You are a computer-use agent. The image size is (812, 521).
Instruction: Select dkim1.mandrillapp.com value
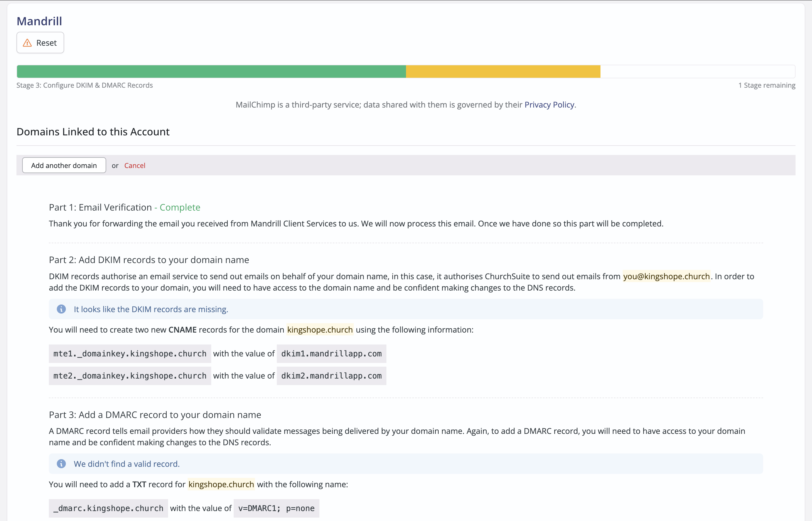[x=331, y=354]
